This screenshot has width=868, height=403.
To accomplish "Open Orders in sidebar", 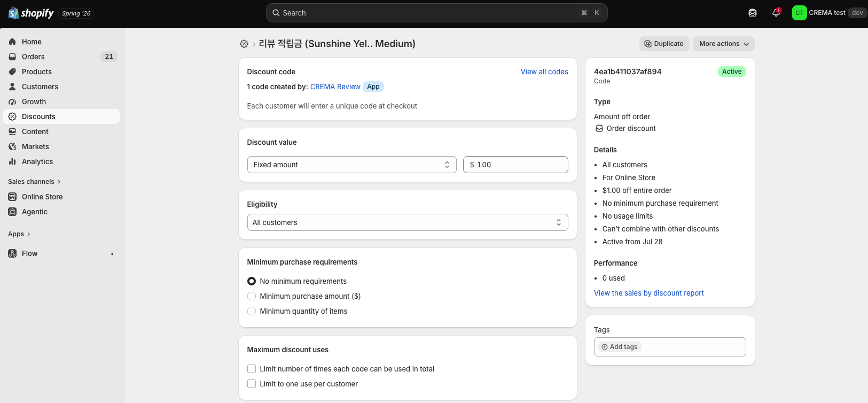I will 61,57.
